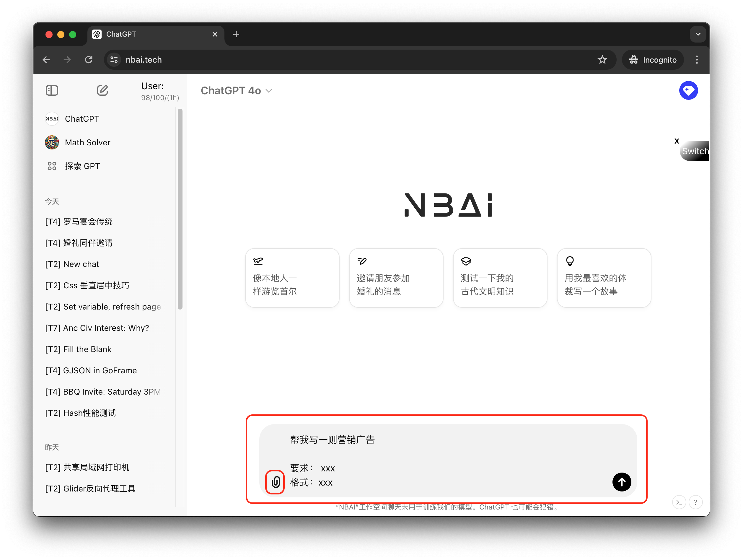Click the nbai.tech address bar
Image resolution: width=743 pixels, height=560 pixels.
(x=360, y=60)
